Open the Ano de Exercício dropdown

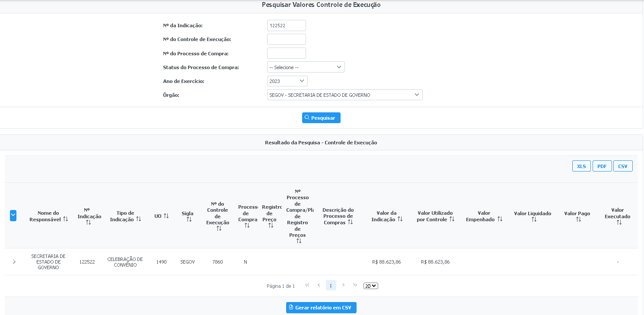click(287, 81)
